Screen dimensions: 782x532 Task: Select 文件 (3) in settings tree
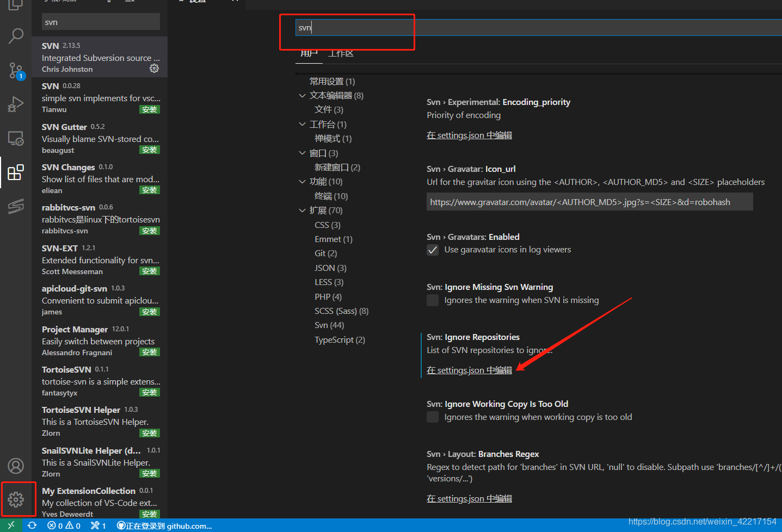coord(329,110)
